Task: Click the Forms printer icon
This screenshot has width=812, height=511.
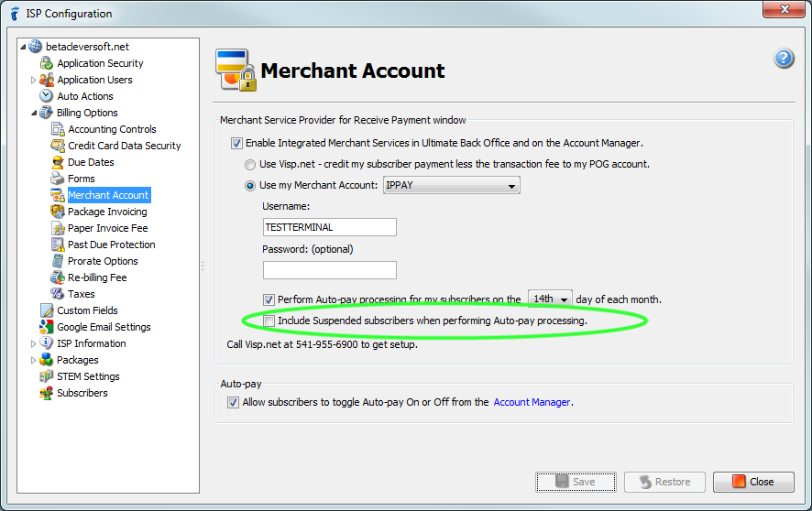Action: 58,179
